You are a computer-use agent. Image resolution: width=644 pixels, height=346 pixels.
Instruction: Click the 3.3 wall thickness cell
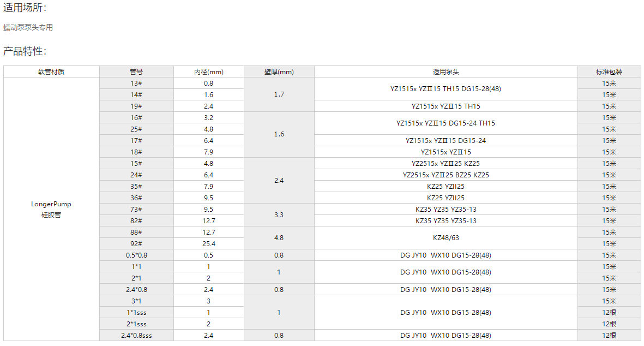[279, 215]
